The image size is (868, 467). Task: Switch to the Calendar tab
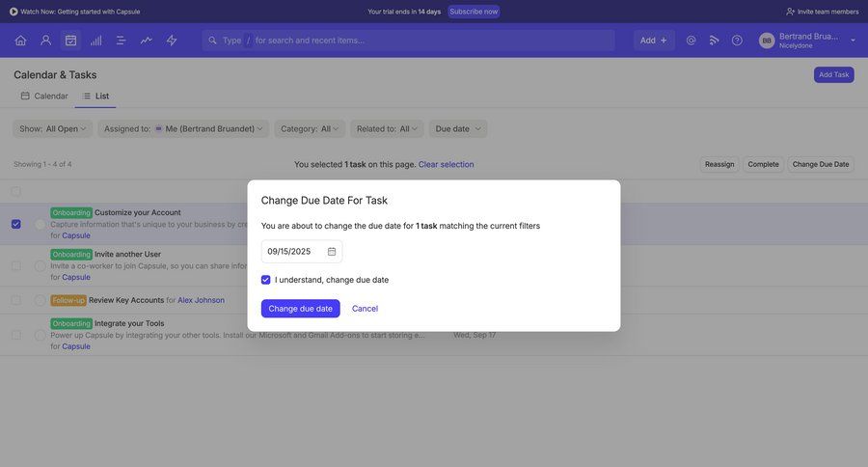tap(44, 96)
